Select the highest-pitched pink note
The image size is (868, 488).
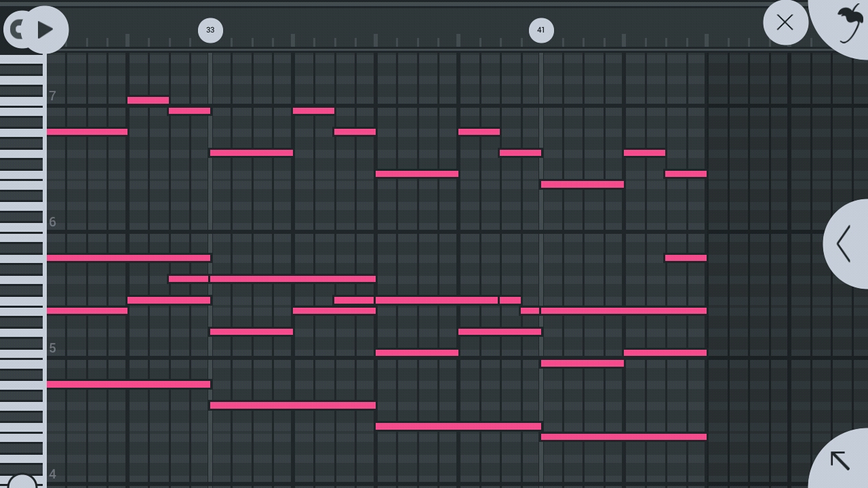[x=148, y=100]
